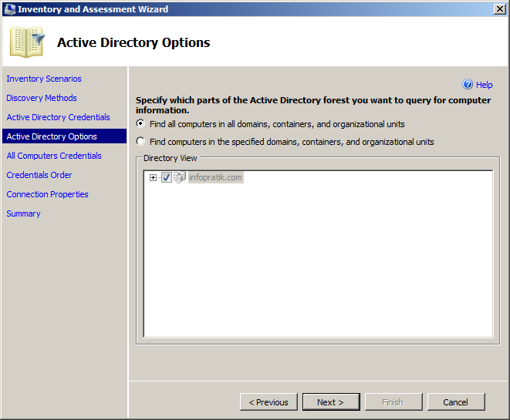Select infopratik.com in Directory View

coord(215,177)
